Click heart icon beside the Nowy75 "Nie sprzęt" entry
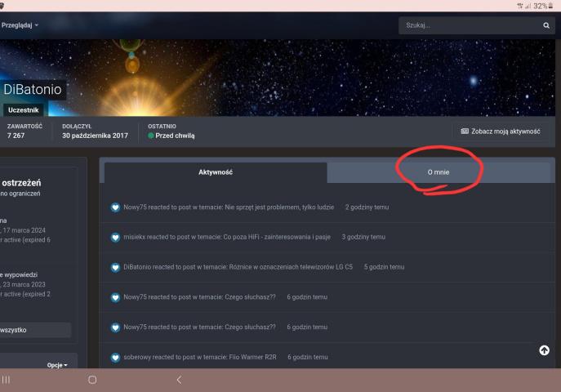This screenshot has width=561, height=392. pyautogui.click(x=116, y=207)
